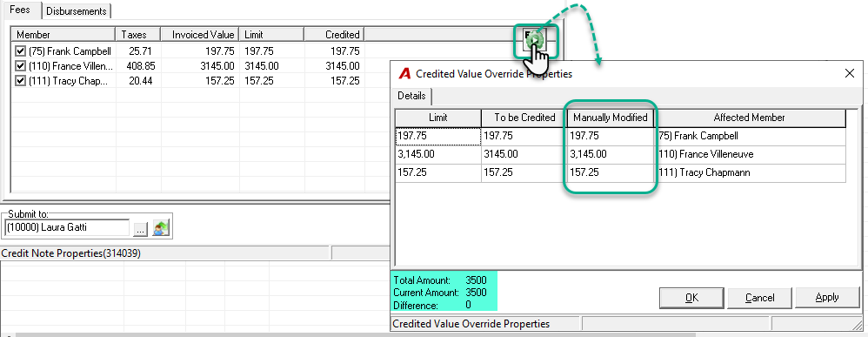Click the Submit to field Laura Gatti

click(66, 227)
